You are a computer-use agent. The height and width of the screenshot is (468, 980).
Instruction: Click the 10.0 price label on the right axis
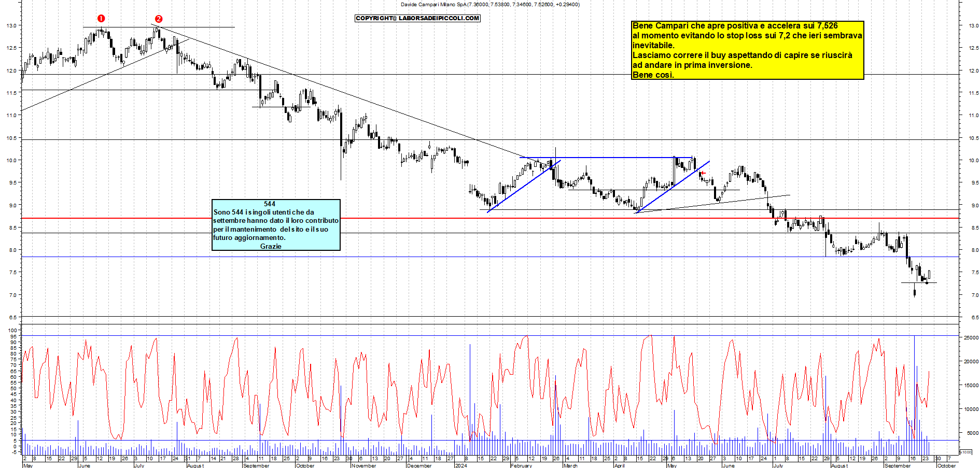point(973,160)
